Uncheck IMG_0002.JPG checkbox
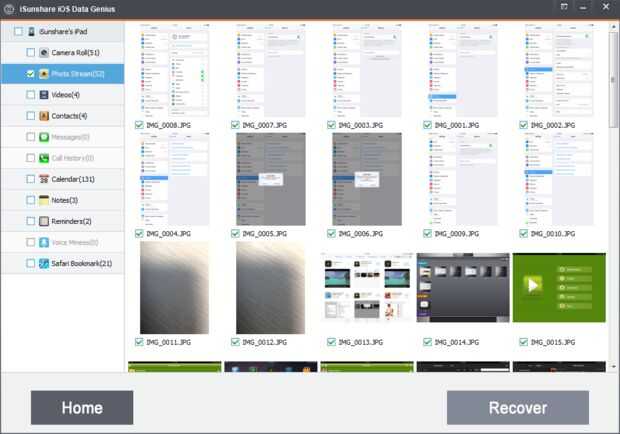Image resolution: width=620 pixels, height=434 pixels. [x=524, y=125]
